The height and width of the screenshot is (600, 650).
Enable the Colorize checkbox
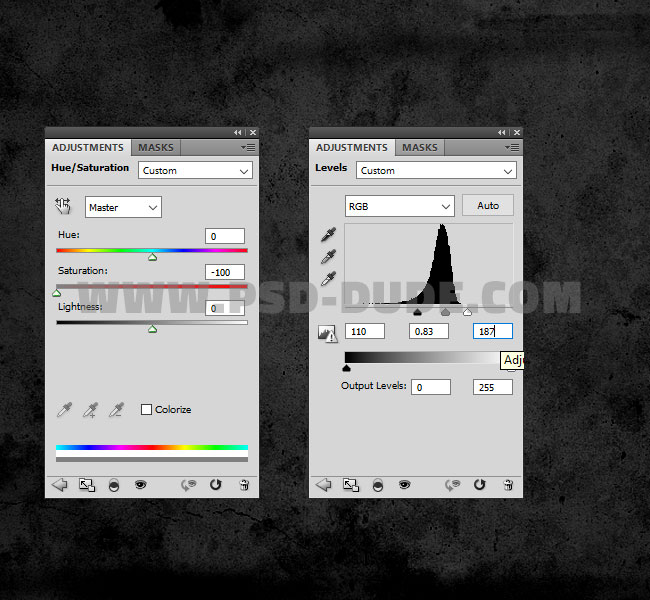[147, 409]
